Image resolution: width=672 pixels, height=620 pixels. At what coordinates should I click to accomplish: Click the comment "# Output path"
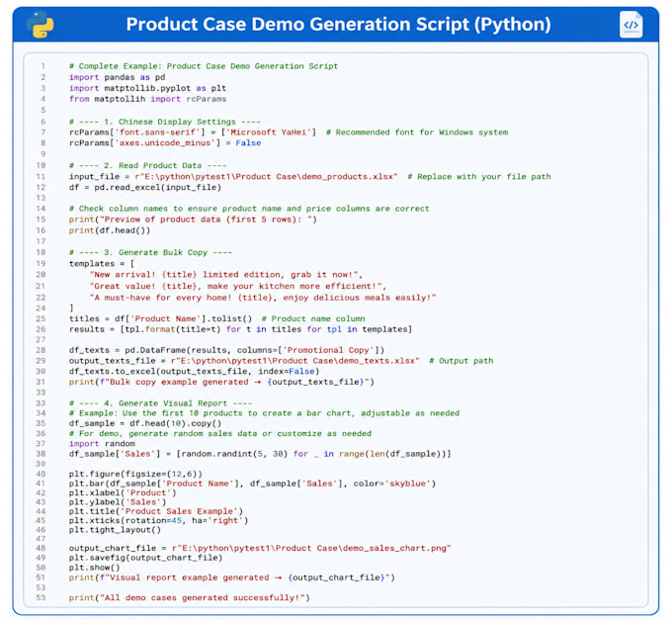click(x=462, y=361)
